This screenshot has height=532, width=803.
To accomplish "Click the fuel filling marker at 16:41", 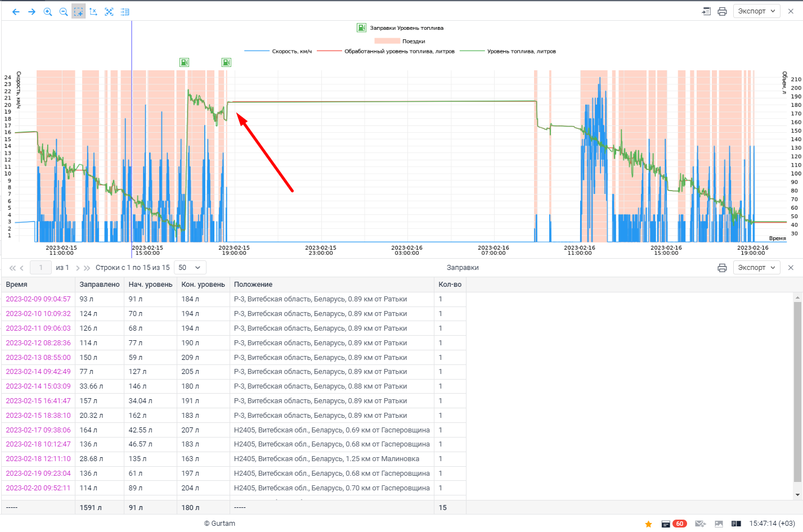I will [x=184, y=62].
